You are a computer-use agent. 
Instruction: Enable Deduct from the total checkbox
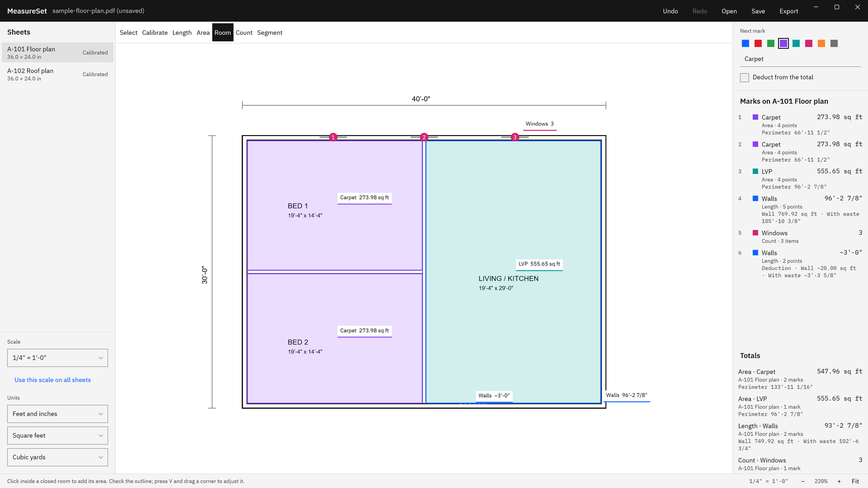pyautogui.click(x=745, y=78)
